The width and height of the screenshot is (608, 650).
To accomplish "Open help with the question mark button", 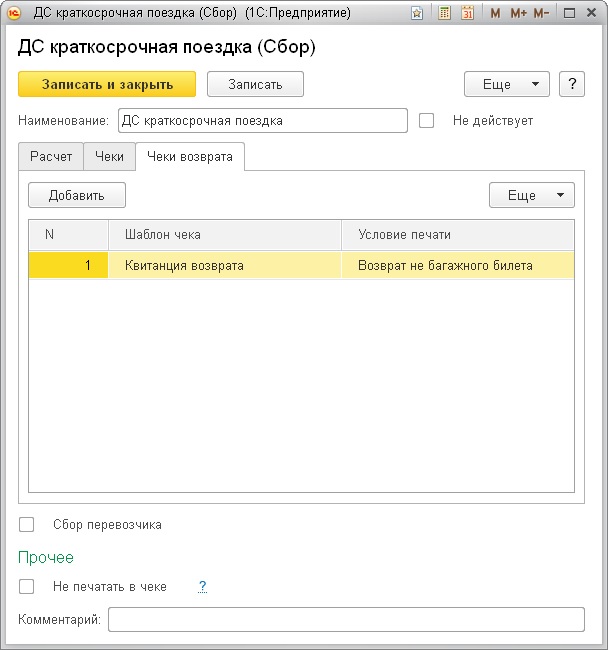I will (571, 84).
